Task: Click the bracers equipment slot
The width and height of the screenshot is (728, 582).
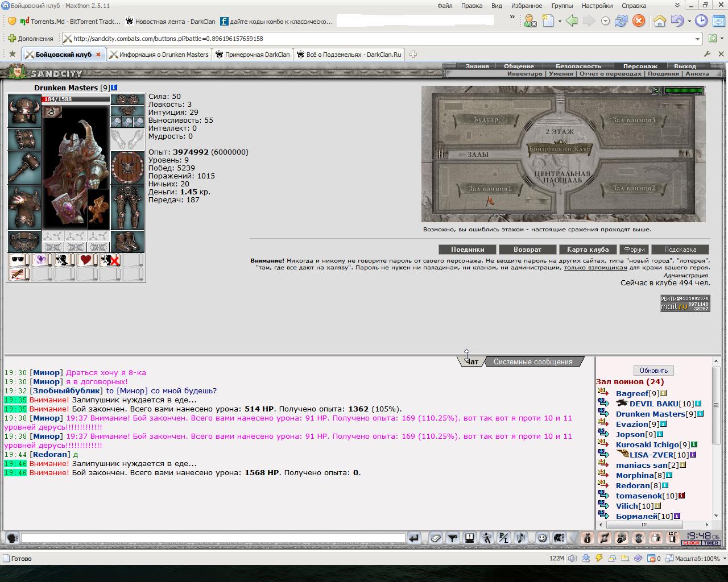Action: coord(24,139)
